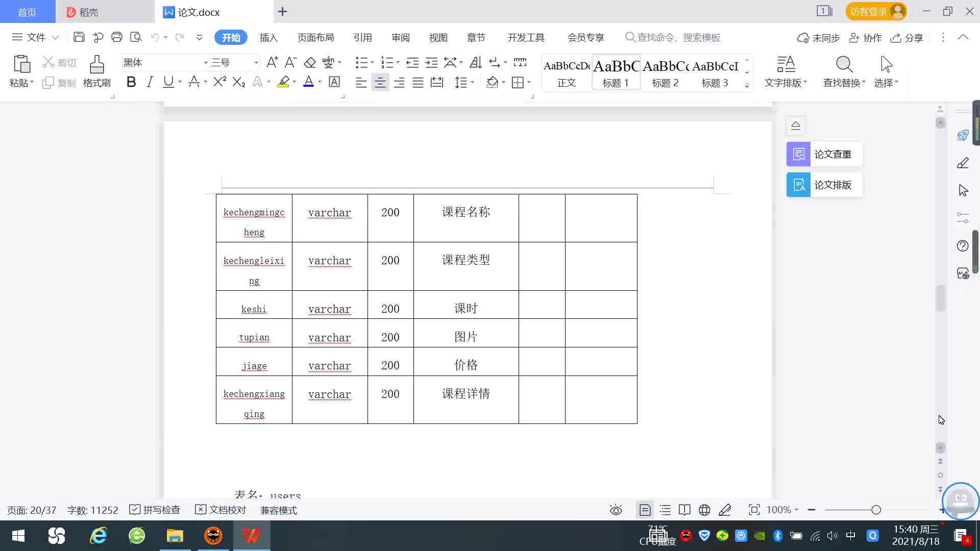The image size is (980, 551).
Task: Open Find and Replace magnifier icon
Action: point(844,65)
